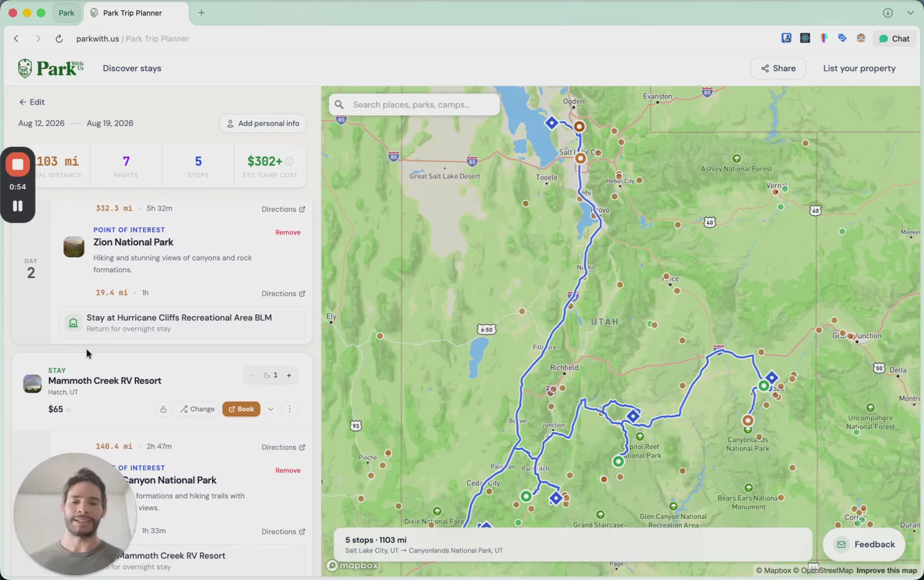Viewport: 924px width, 580px height.
Task: Click green marker at Capitol Reef National Park
Action: coord(640,437)
